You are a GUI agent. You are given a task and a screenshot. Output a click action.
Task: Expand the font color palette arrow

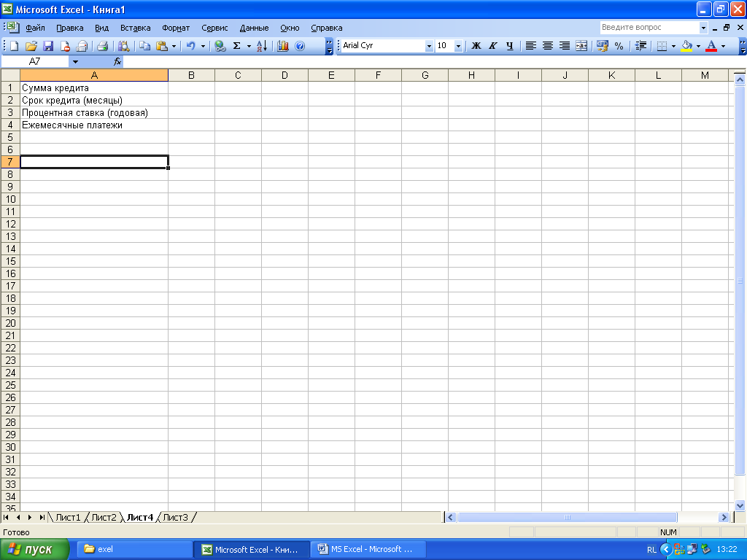723,46
